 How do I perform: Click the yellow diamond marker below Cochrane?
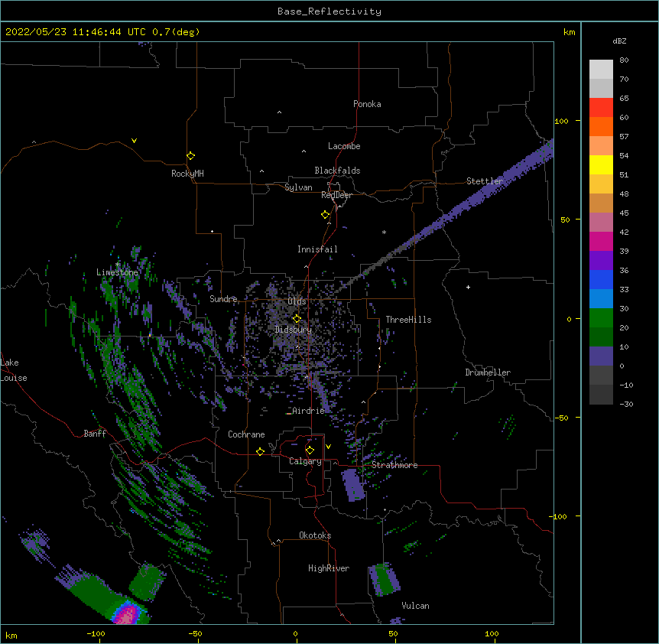[x=260, y=451]
